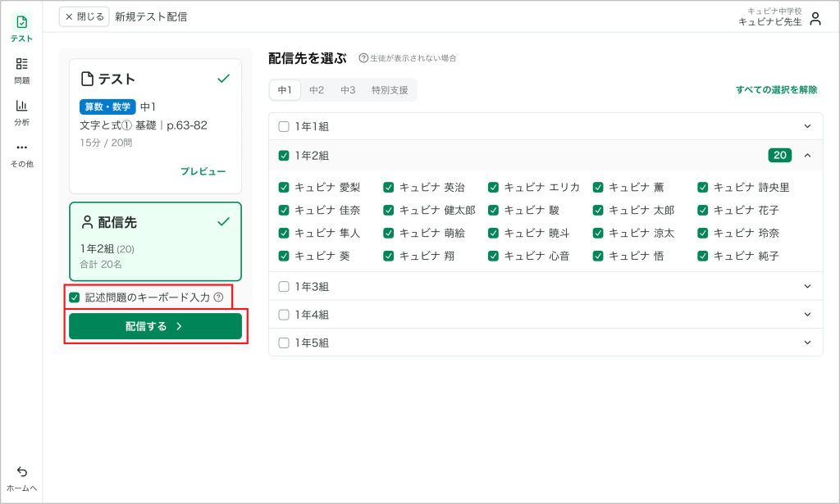Uncheck student キュビナ エリカ
The image size is (840, 504).
pyautogui.click(x=493, y=188)
